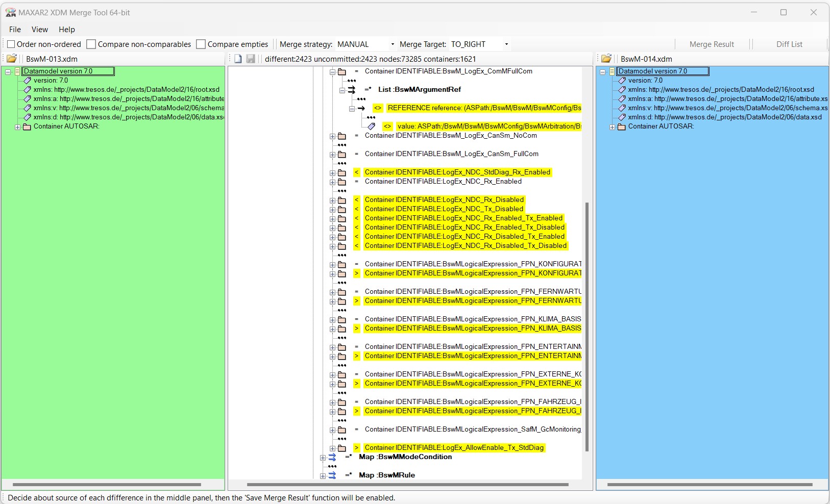Screen dimensions: 830x504
Task: Collapse the BswM_LogEx_ComMFullCom container
Action: coord(332,72)
